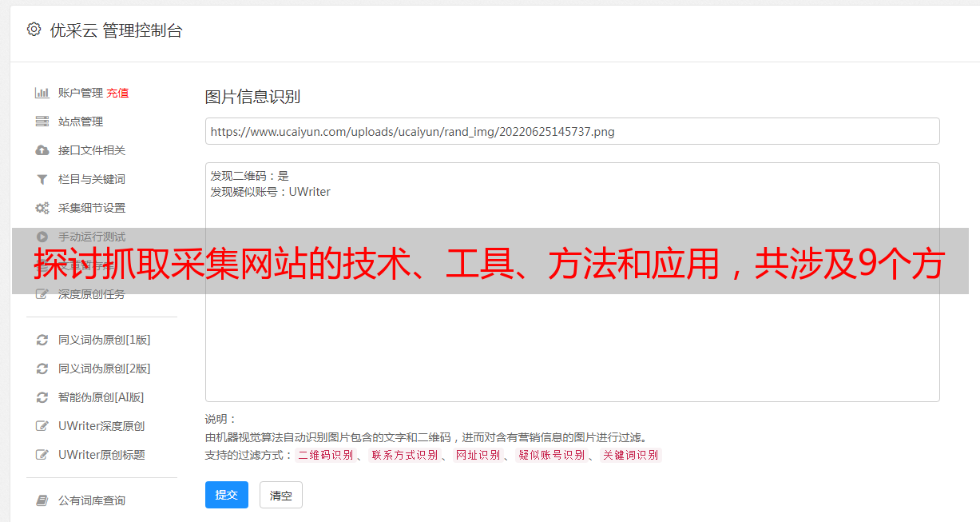Click the 二维码识别 tag
980x522 pixels.
click(x=325, y=455)
